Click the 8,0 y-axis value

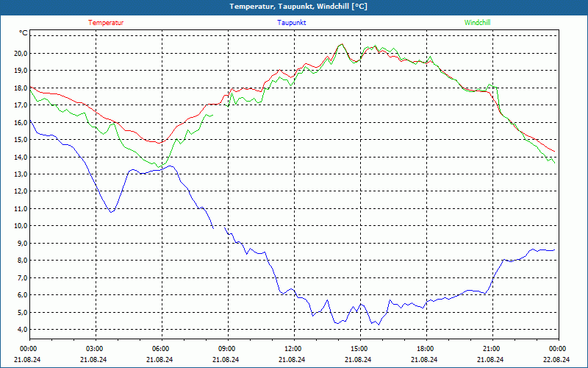pyautogui.click(x=22, y=261)
